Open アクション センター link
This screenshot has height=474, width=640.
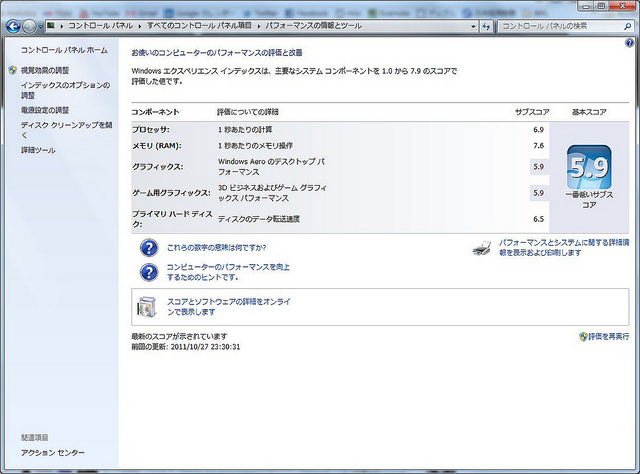pyautogui.click(x=53, y=453)
